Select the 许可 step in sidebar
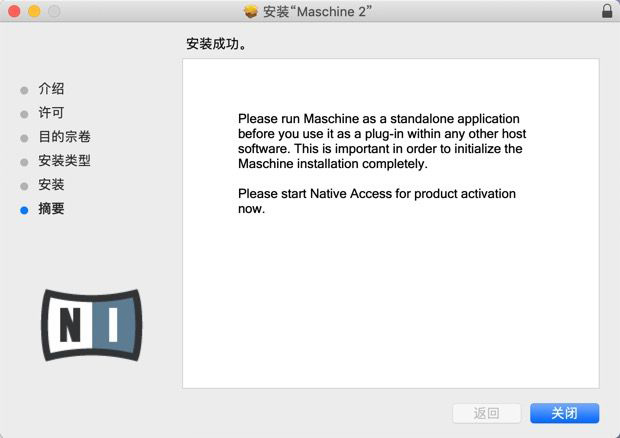Viewport: 620px width, 438px height. tap(51, 113)
